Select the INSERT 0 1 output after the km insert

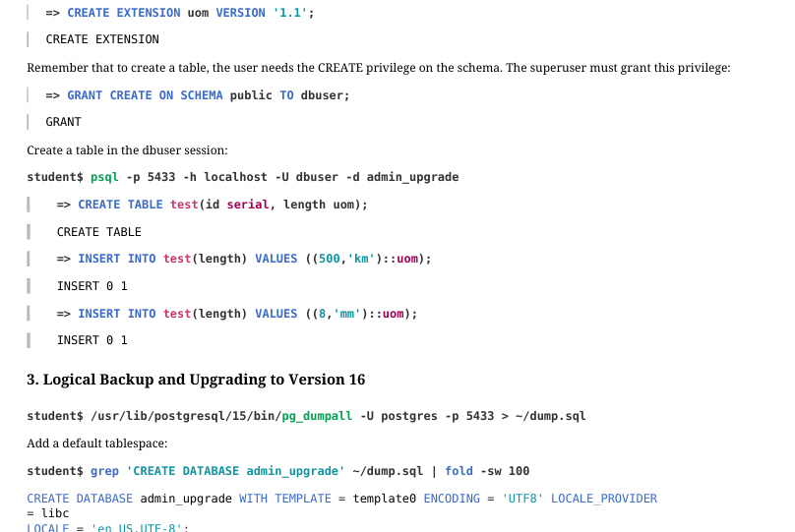click(92, 286)
